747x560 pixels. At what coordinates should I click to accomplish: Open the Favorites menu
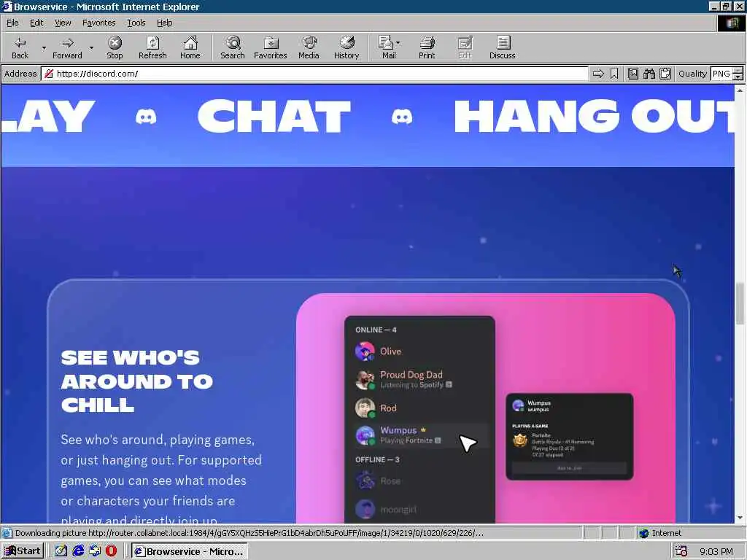[98, 23]
